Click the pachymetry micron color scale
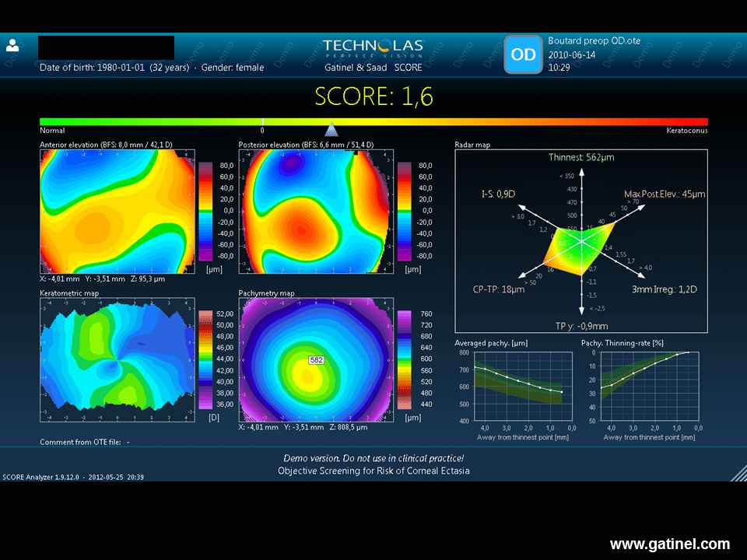The width and height of the screenshot is (747, 560). (405, 358)
